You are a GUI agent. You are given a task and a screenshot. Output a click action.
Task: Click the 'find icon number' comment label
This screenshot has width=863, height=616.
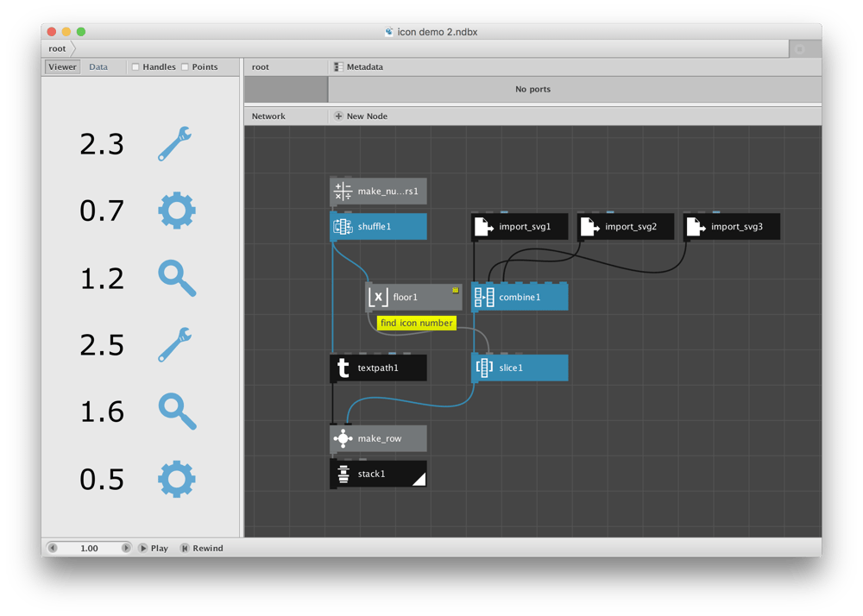click(417, 323)
